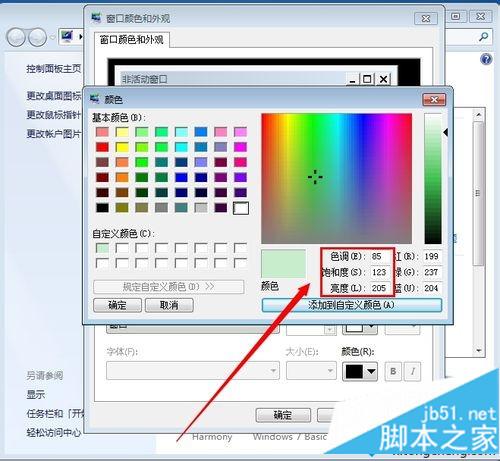
Task: Click the crosshair in the color spectrum
Action: [315, 177]
